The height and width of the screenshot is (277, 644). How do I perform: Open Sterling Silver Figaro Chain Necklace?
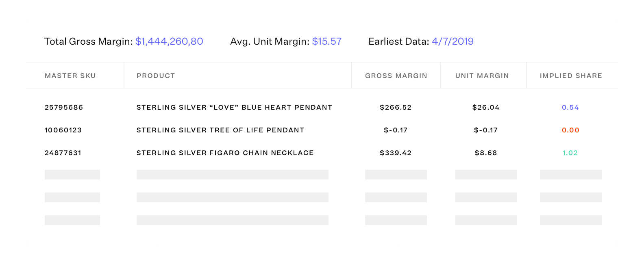tap(225, 153)
